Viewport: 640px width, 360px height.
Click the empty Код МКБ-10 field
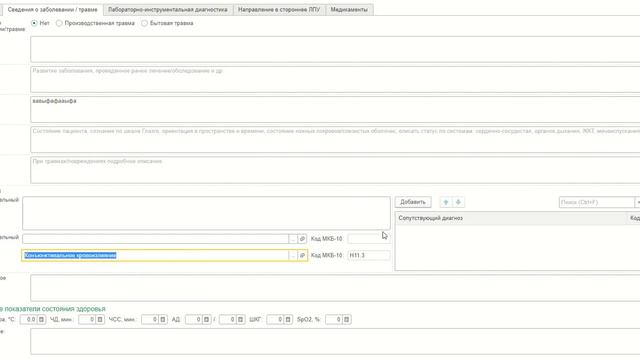tap(369, 239)
